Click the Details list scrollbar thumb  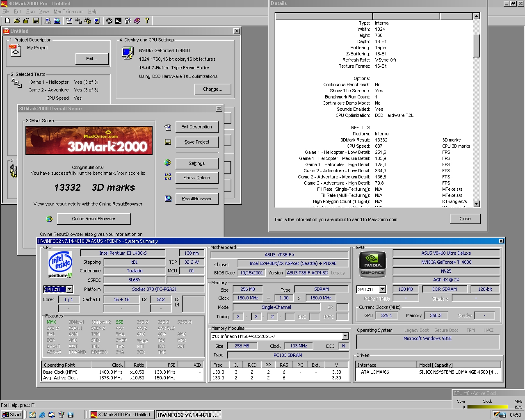click(476, 46)
